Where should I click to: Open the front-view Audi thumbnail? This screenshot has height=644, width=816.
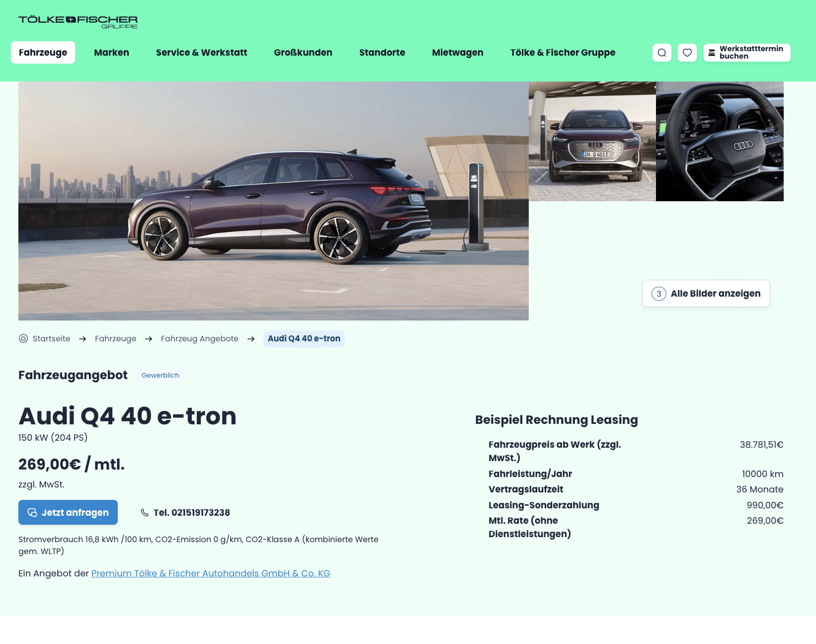pos(592,142)
